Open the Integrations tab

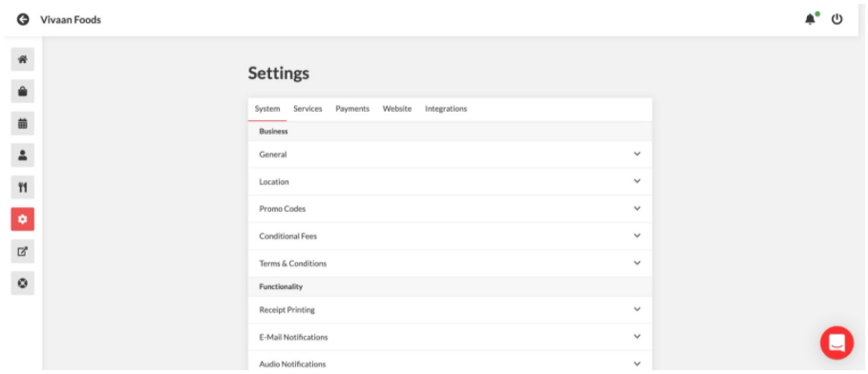click(x=446, y=109)
